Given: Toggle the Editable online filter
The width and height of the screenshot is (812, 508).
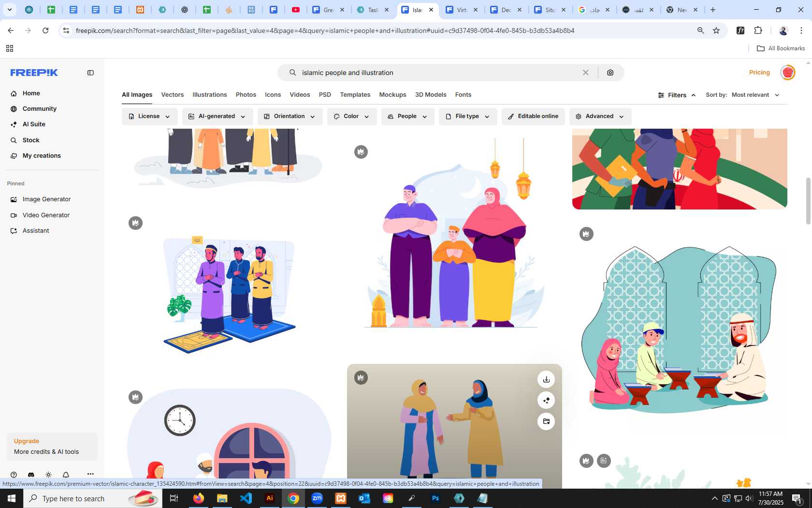Looking at the screenshot, I should tap(533, 117).
